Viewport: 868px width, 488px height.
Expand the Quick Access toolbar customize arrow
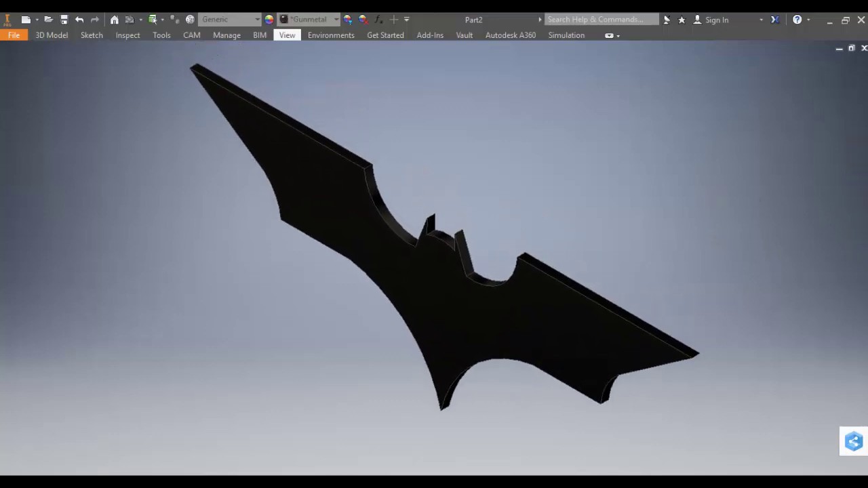406,20
